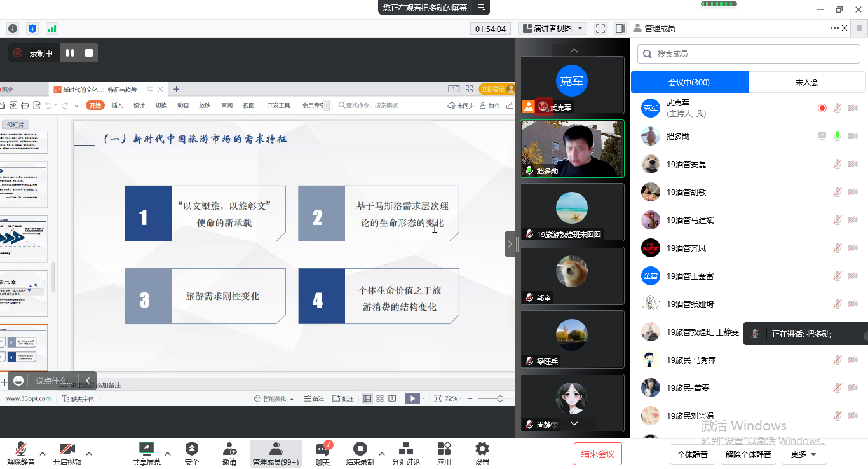The image size is (868, 469).
Task: Click the 邀请 (Invite) icon
Action: [x=229, y=449]
